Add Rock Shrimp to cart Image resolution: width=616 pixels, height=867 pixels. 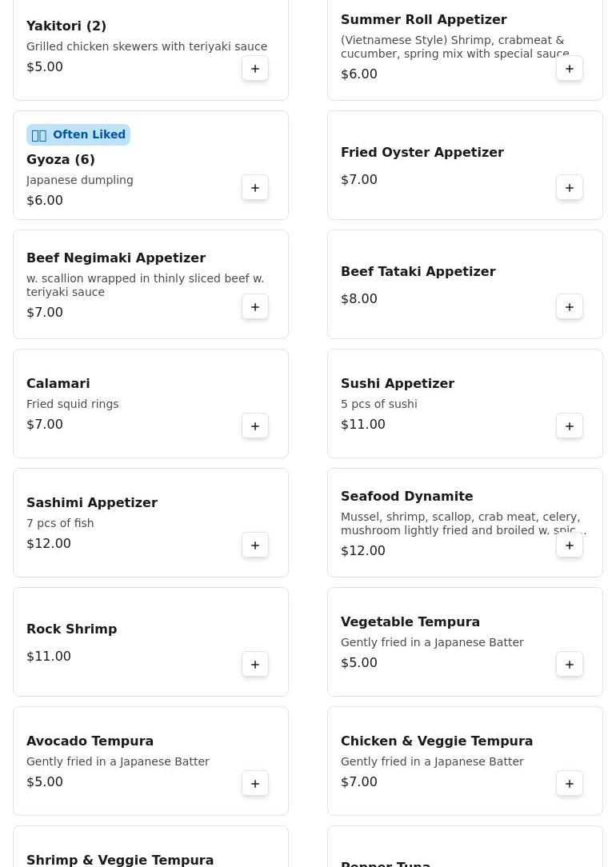(255, 665)
